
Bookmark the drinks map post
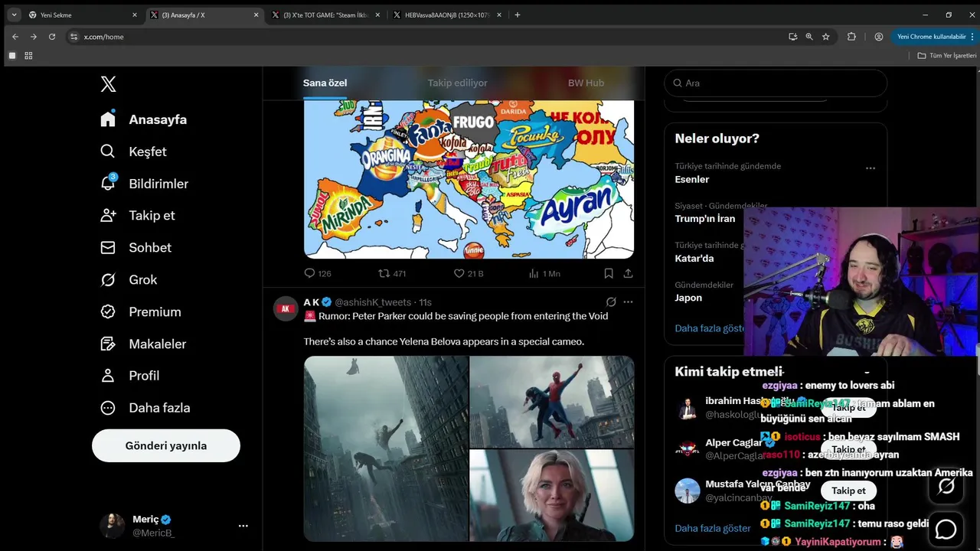(x=609, y=273)
